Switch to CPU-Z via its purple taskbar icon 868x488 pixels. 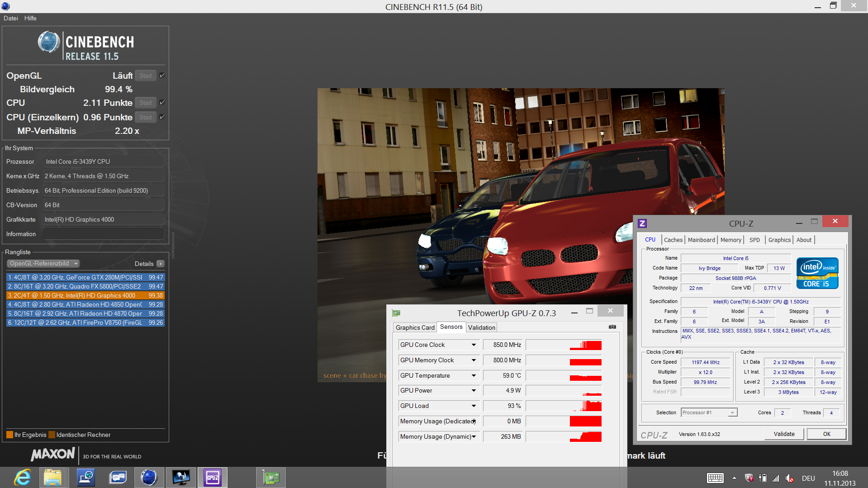point(212,478)
